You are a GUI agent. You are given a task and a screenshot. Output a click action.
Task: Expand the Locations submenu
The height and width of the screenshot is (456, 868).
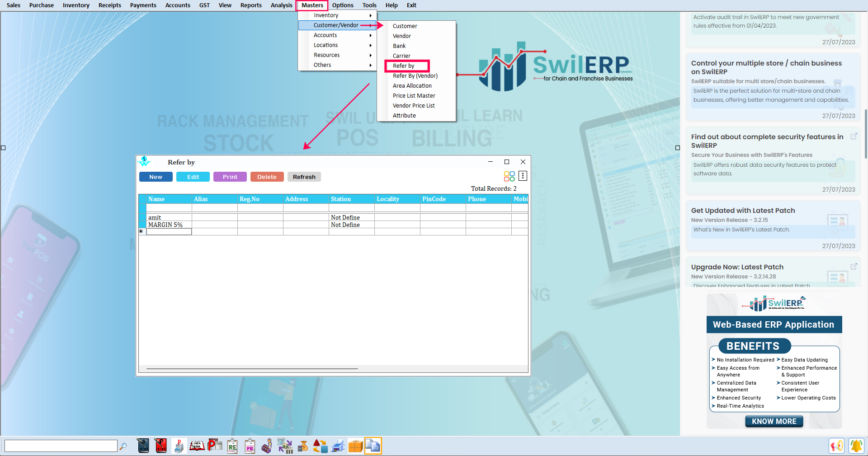coord(337,45)
